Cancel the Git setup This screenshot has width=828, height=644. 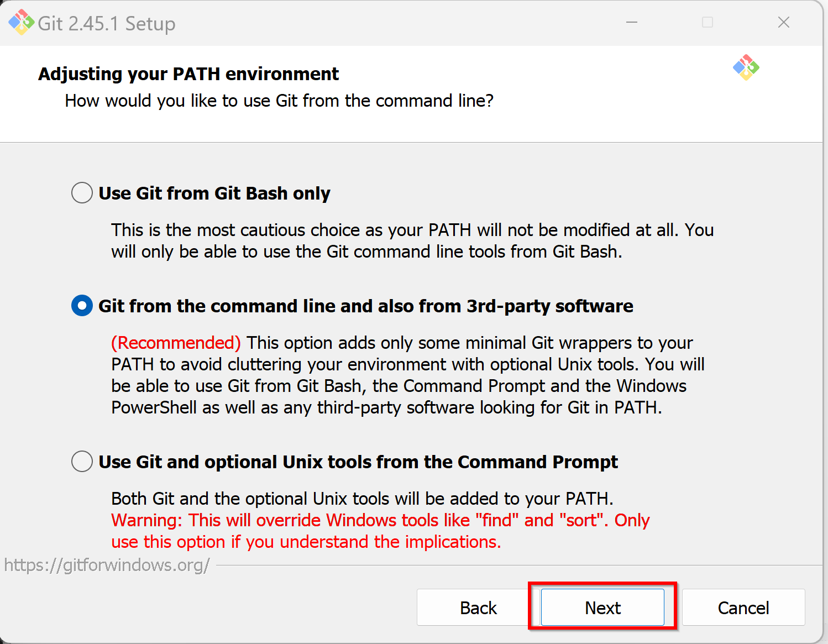pos(743,608)
